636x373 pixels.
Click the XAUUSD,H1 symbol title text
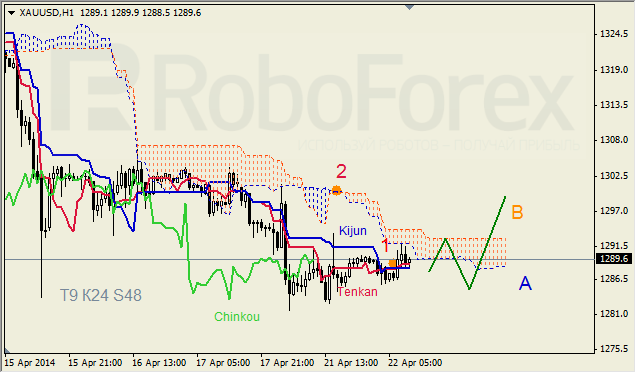[47, 13]
